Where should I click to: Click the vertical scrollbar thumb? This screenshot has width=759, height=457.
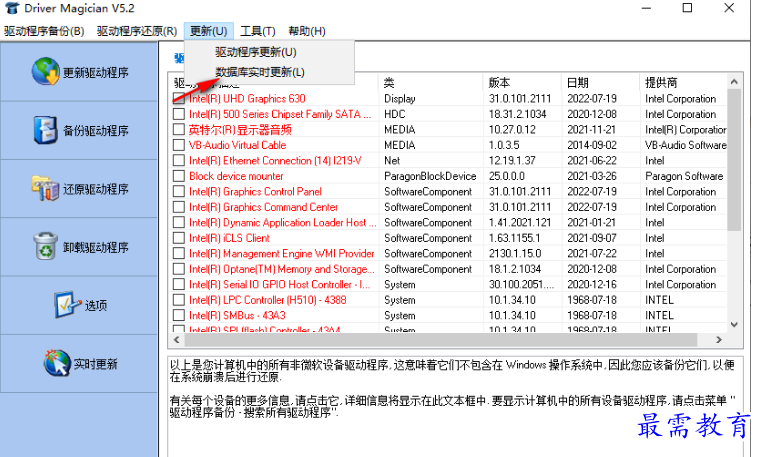point(734,160)
